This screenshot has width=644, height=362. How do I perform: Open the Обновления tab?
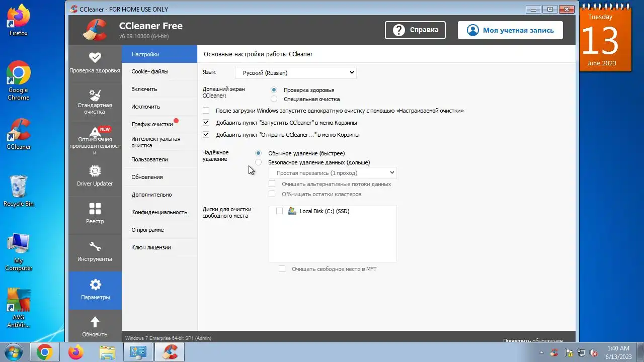click(x=159, y=177)
